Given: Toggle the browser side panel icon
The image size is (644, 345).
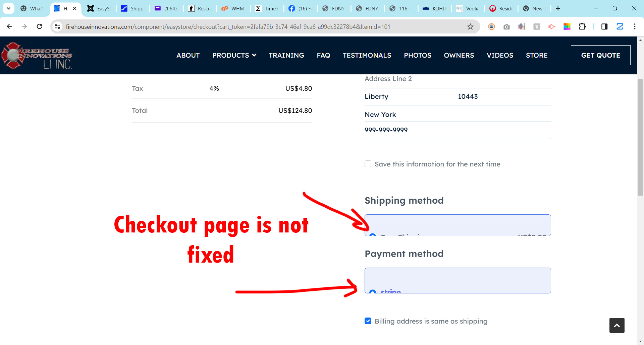Looking at the screenshot, I should click(604, 26).
